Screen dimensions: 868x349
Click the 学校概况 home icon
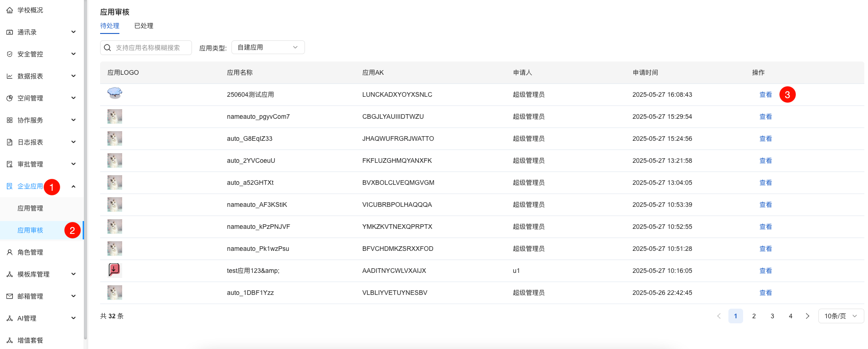click(x=10, y=10)
